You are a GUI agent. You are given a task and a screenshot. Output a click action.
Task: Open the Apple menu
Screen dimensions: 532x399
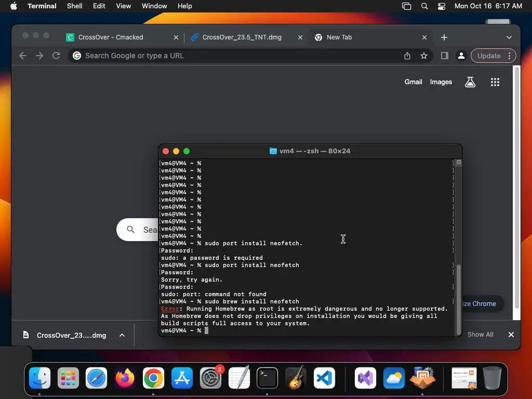pos(14,6)
